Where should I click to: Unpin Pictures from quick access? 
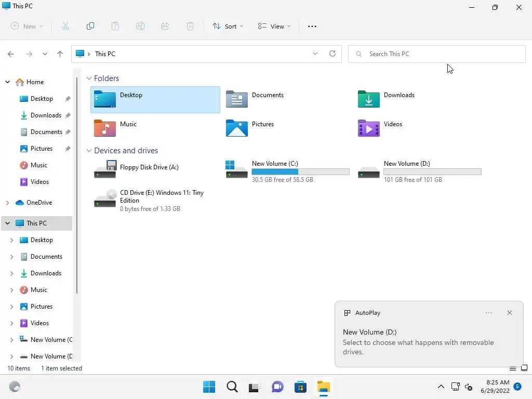(68, 149)
